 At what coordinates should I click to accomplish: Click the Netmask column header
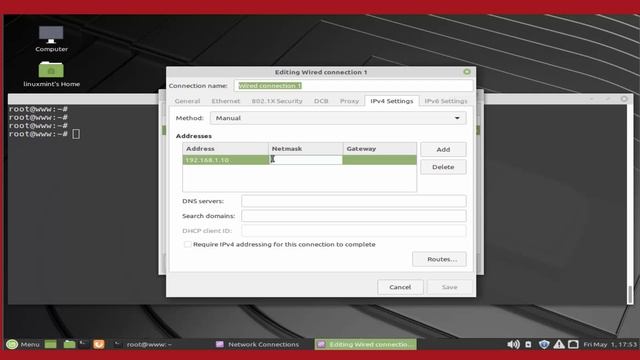click(305, 149)
